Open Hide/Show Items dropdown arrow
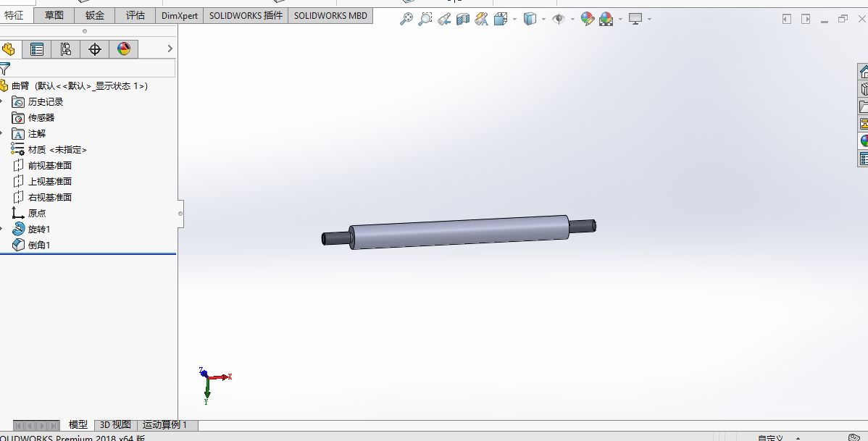The height and width of the screenshot is (441, 868). (x=572, y=20)
